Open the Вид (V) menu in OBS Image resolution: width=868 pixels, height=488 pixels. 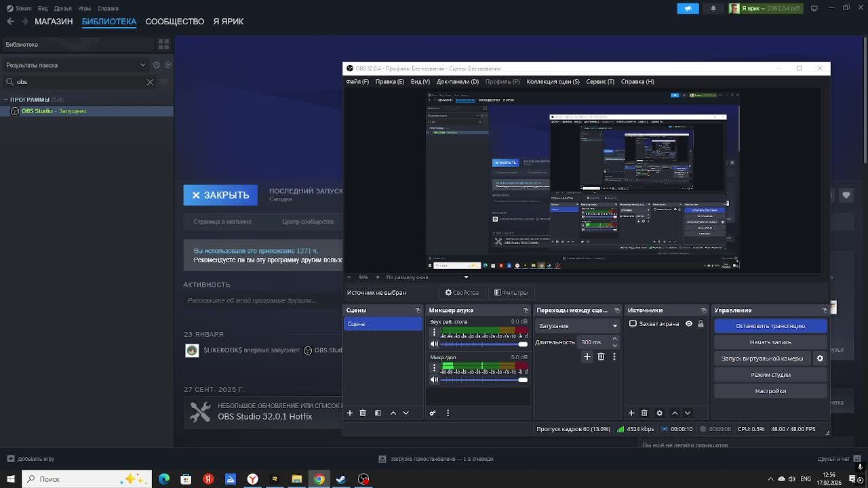(x=420, y=82)
